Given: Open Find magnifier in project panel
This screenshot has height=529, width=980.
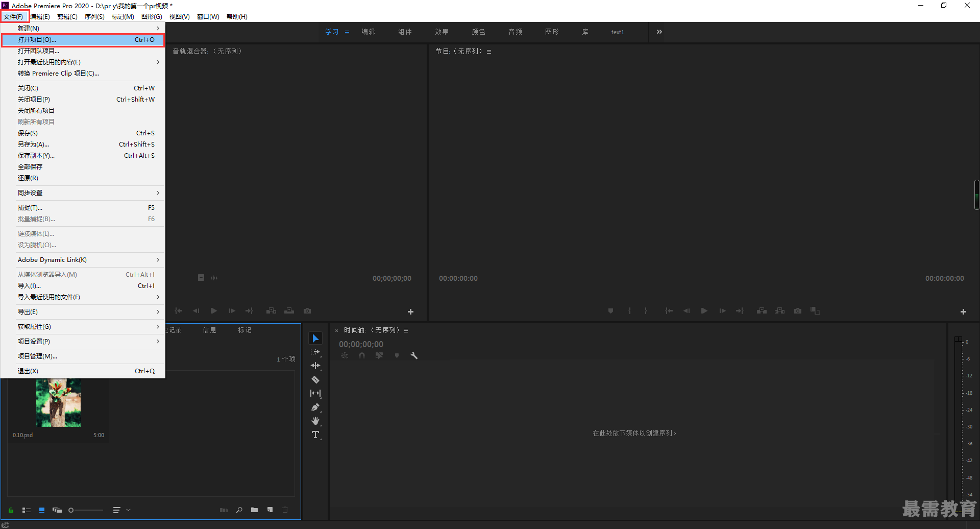Looking at the screenshot, I should pyautogui.click(x=239, y=510).
